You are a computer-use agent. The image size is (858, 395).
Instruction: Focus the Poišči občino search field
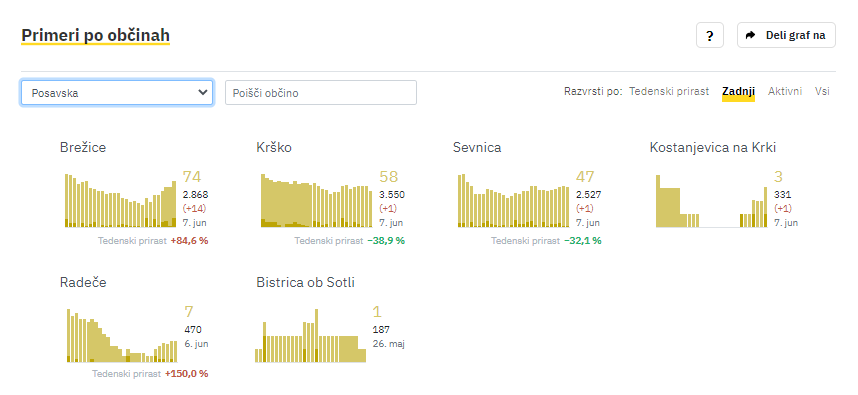point(321,92)
